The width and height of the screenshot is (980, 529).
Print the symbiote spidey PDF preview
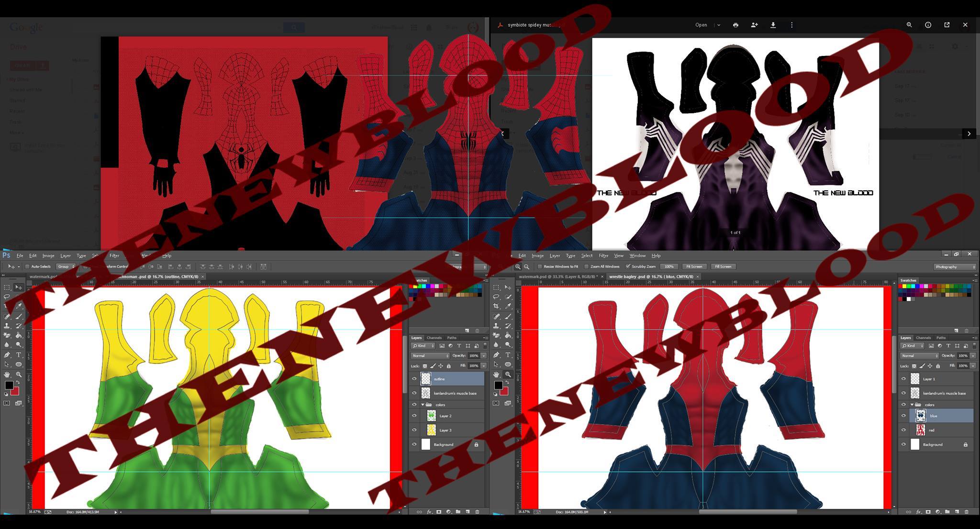(x=735, y=25)
